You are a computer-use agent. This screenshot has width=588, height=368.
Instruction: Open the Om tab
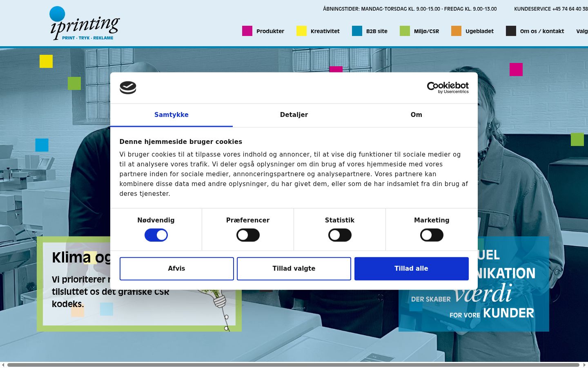416,115
